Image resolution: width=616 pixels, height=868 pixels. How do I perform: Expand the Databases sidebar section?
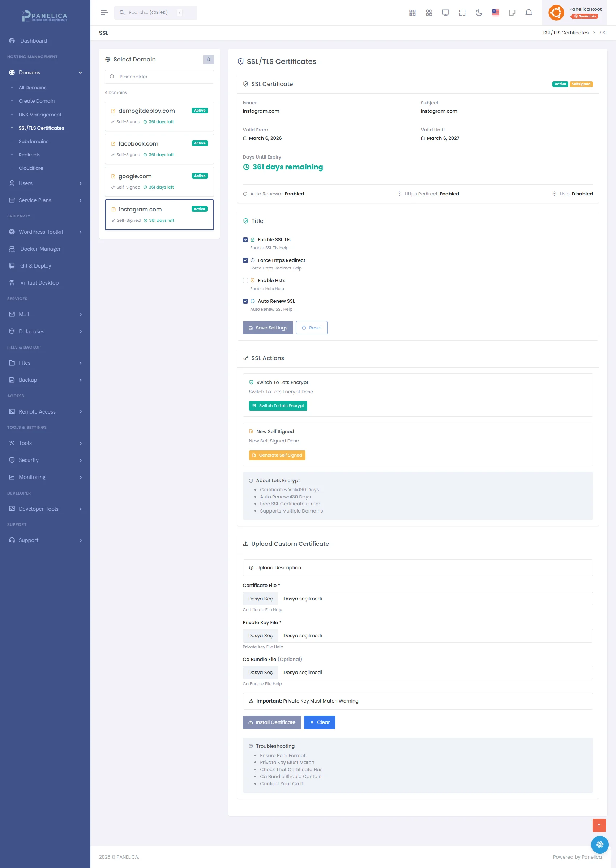pyautogui.click(x=45, y=332)
